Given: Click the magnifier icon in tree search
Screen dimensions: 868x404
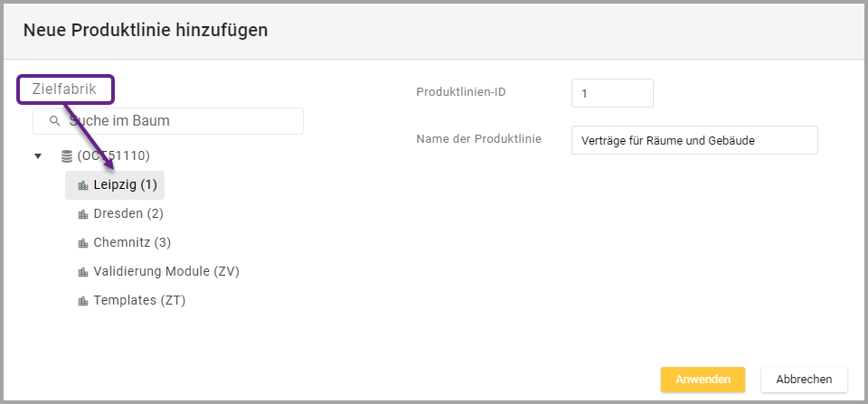Looking at the screenshot, I should click(55, 121).
